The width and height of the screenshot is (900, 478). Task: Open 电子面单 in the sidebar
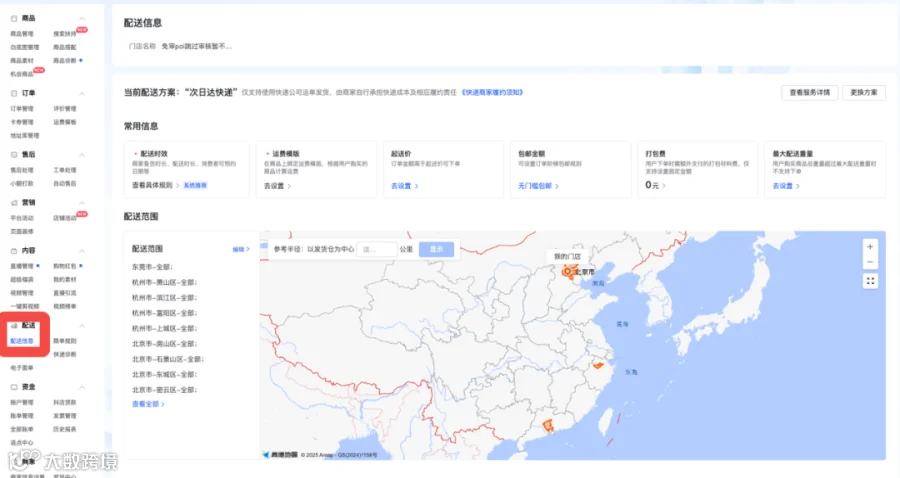[x=22, y=368]
